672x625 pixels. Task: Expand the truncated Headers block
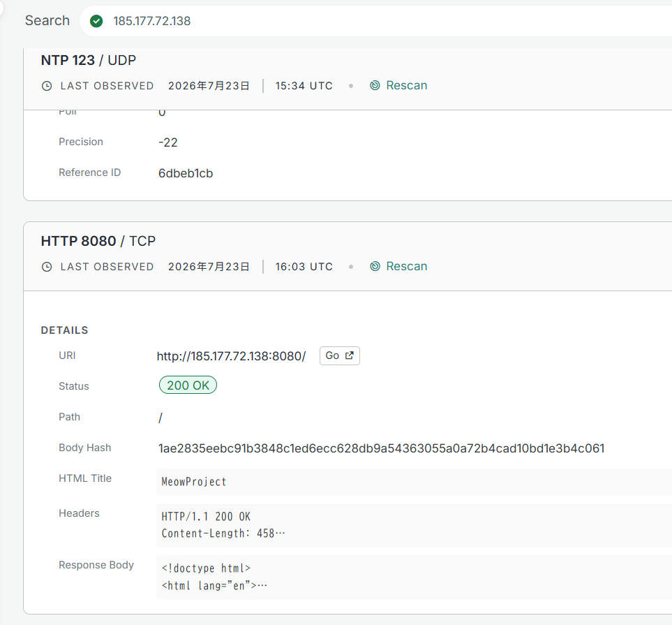point(414,525)
